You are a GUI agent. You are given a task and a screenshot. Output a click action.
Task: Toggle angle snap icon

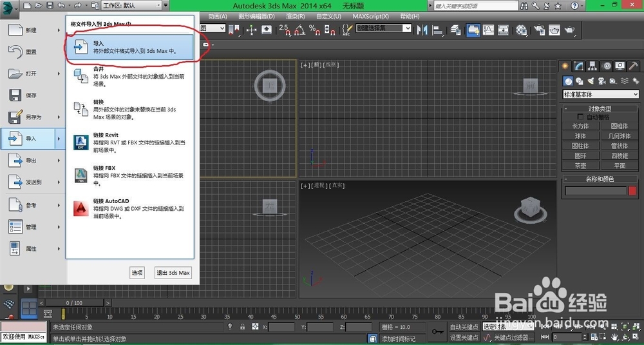(299, 30)
